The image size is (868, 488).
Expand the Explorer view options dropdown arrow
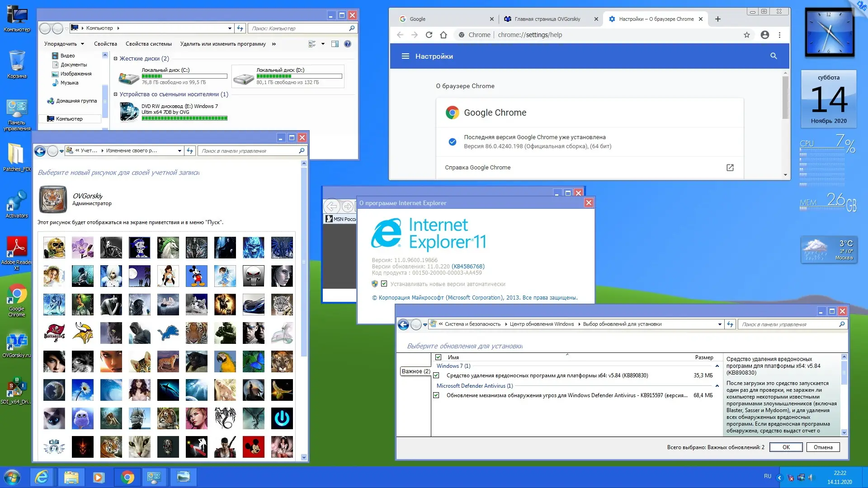coord(323,44)
